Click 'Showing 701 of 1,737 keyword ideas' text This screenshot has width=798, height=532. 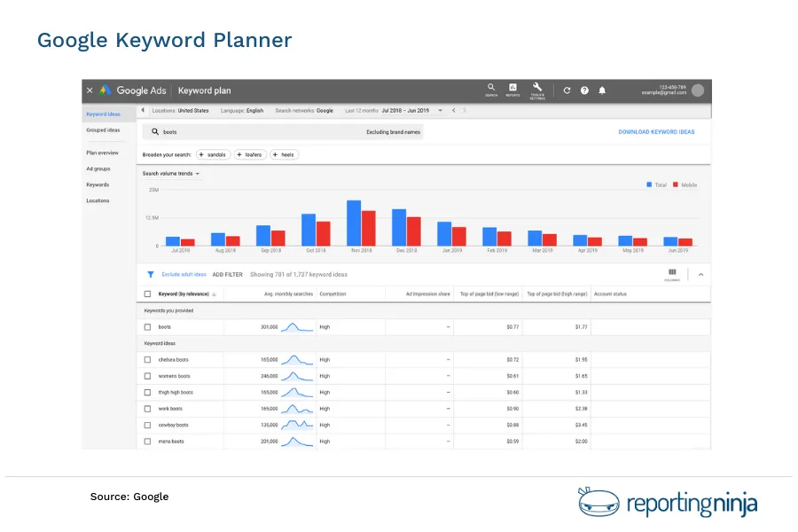[x=299, y=274]
